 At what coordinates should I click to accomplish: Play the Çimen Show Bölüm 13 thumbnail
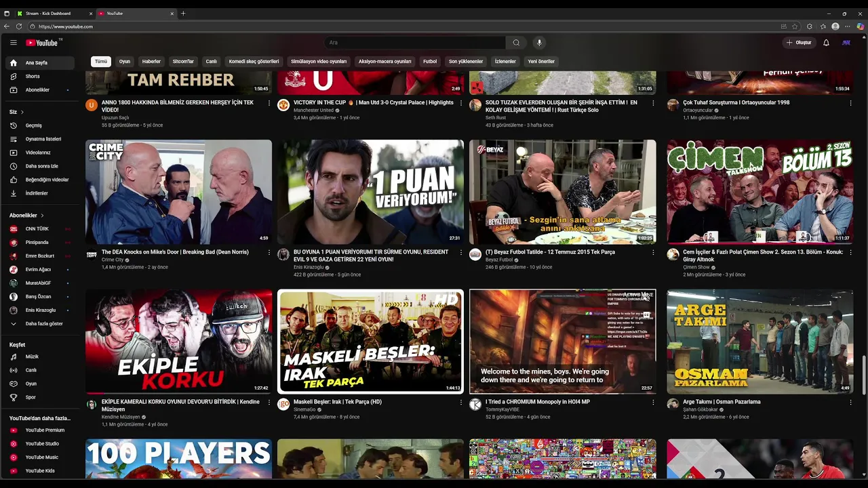click(x=759, y=192)
